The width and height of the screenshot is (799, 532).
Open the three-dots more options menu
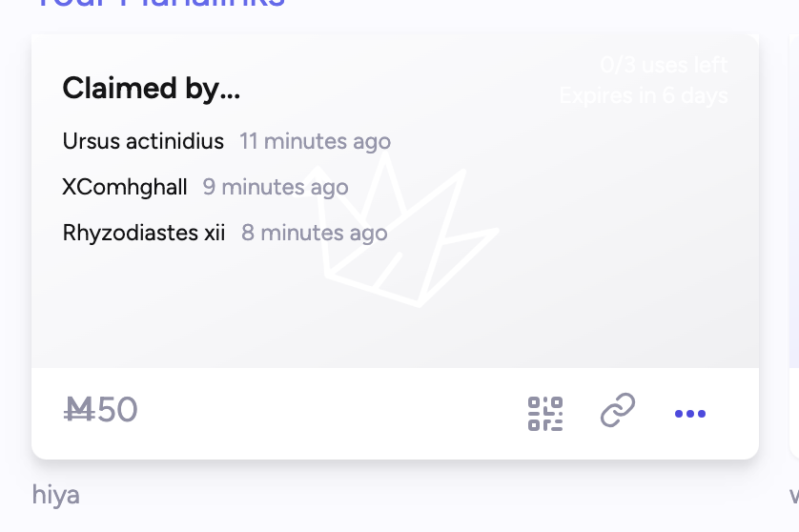[x=690, y=414]
